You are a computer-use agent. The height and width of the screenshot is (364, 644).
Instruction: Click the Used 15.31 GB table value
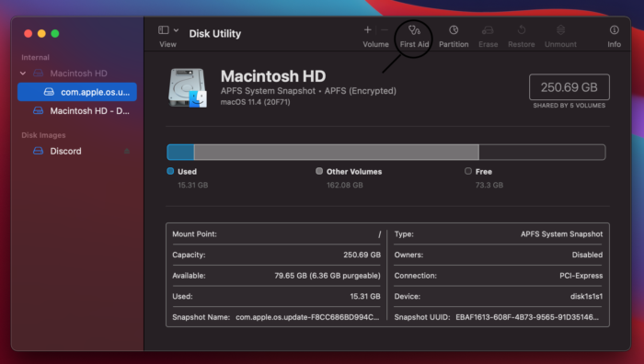coord(365,296)
